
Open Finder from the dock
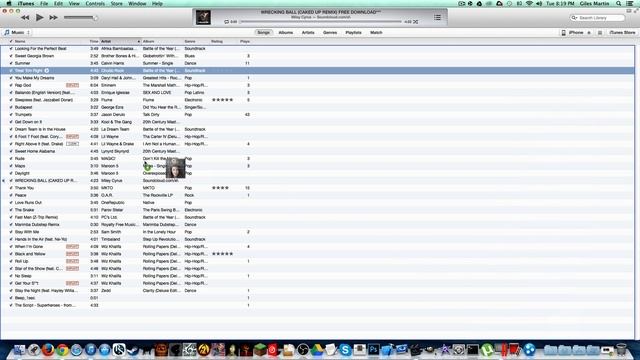pyautogui.click(x=20, y=350)
